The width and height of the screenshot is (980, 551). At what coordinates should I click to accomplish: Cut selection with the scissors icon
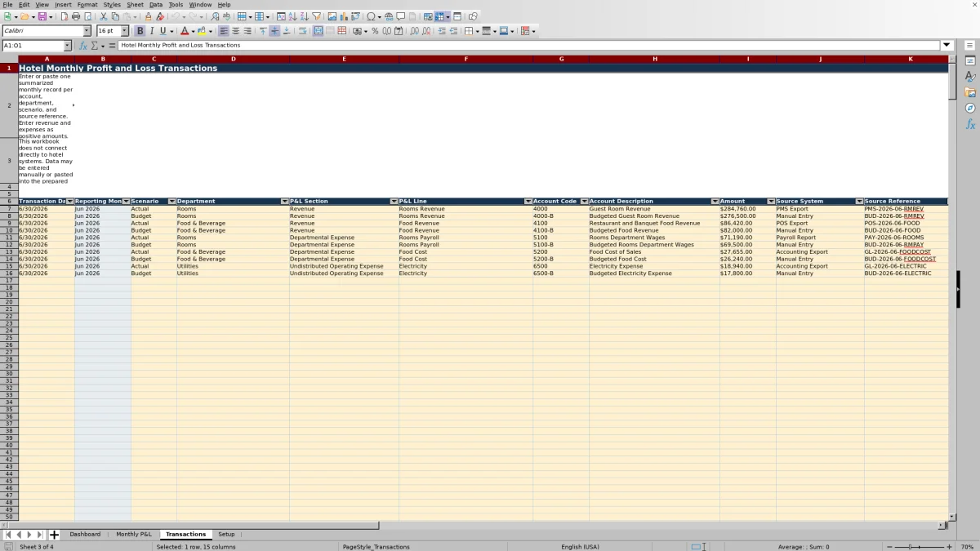point(104,16)
